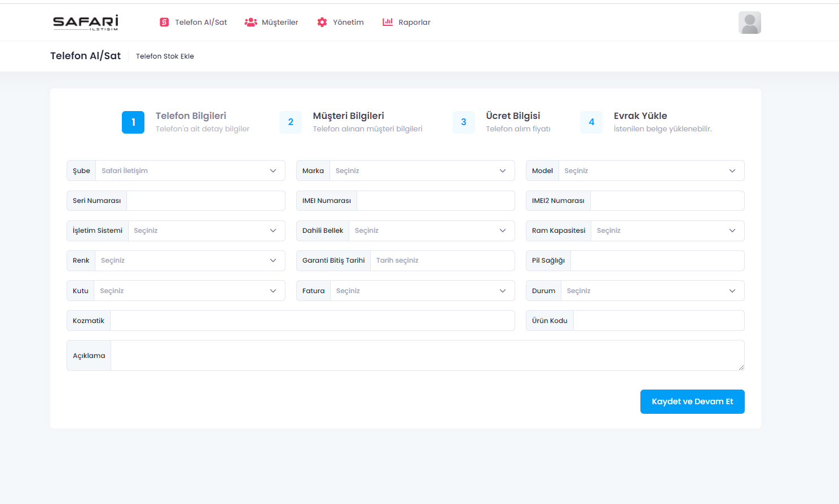839x504 pixels.
Task: Open the Marka dropdown
Action: (x=422, y=171)
